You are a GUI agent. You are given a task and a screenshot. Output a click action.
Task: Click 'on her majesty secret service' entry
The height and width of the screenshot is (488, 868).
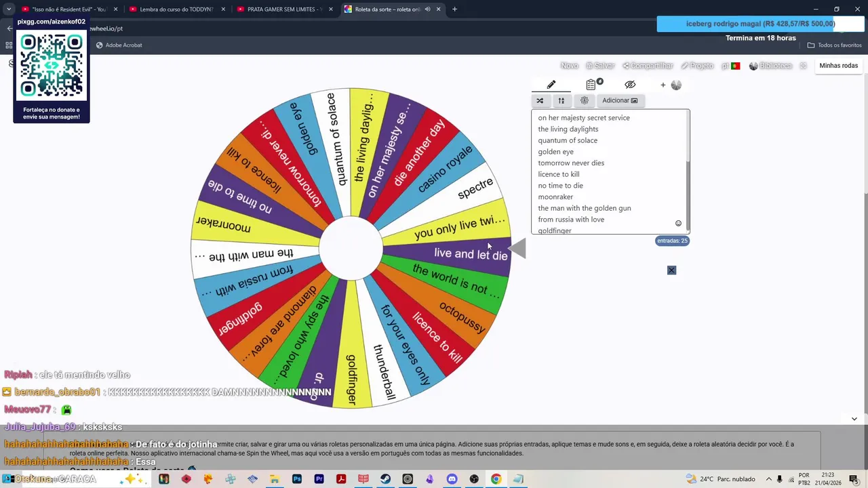click(584, 118)
